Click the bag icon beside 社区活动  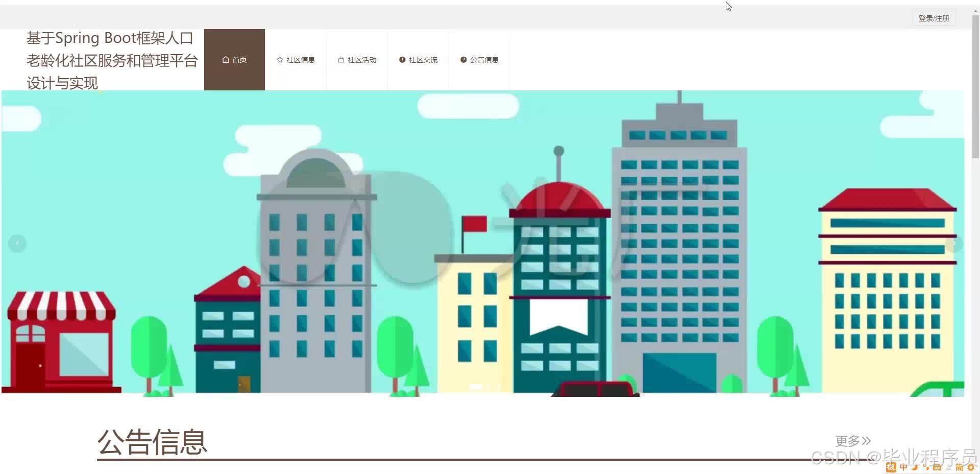point(341,60)
